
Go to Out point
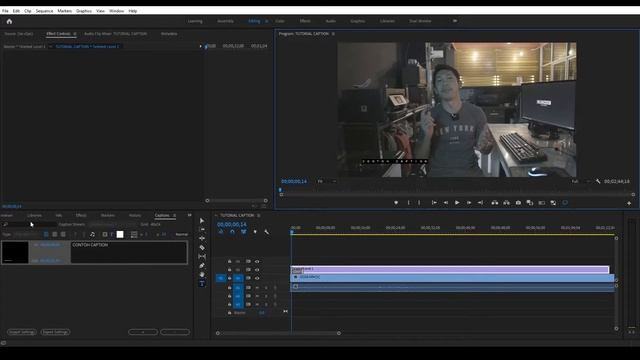pyautogui.click(x=480, y=203)
